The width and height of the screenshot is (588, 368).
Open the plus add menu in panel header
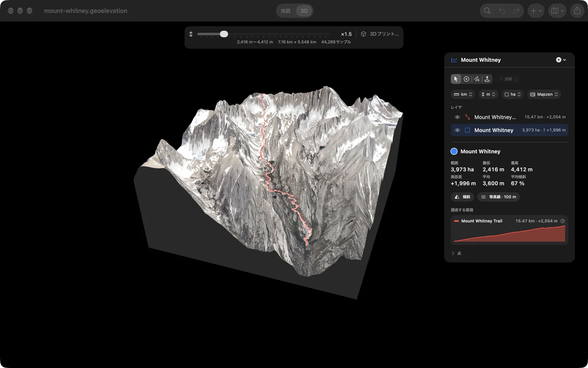point(561,60)
